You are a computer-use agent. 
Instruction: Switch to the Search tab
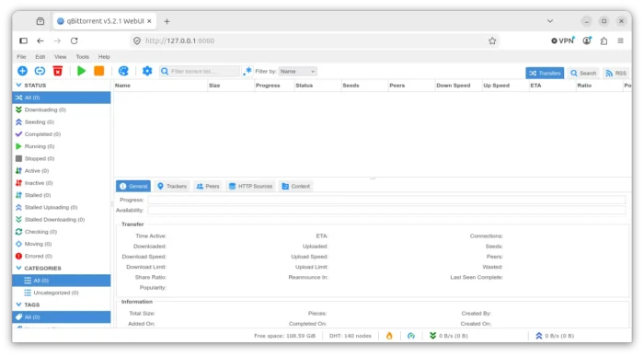coord(583,73)
